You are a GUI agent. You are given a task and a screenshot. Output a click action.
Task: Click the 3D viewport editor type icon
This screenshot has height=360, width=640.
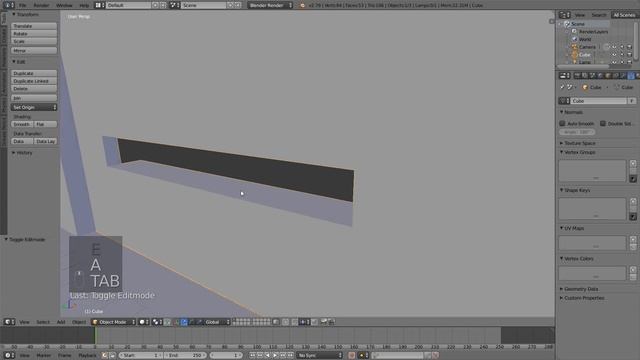coord(9,322)
